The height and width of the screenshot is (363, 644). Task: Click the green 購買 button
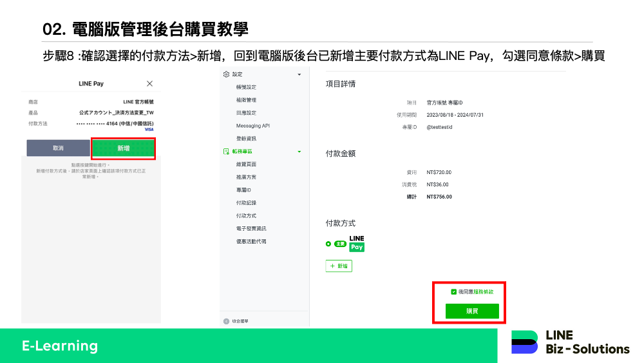[472, 311]
